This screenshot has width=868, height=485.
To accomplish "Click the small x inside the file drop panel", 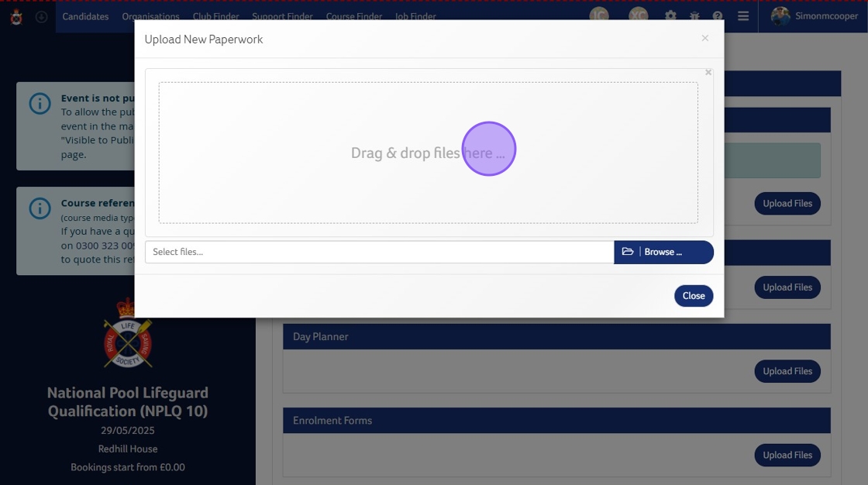I will [x=708, y=73].
